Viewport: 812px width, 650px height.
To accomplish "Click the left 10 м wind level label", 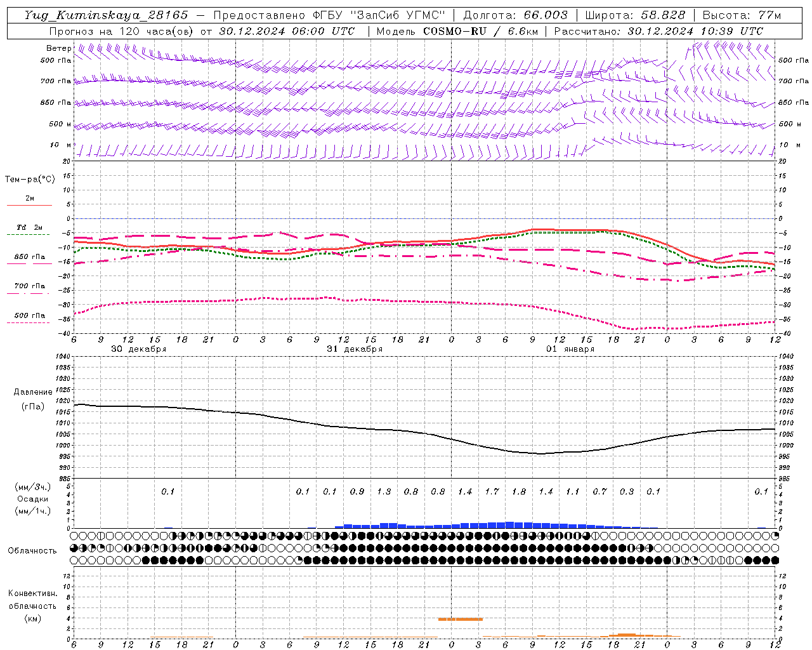I will (61, 145).
